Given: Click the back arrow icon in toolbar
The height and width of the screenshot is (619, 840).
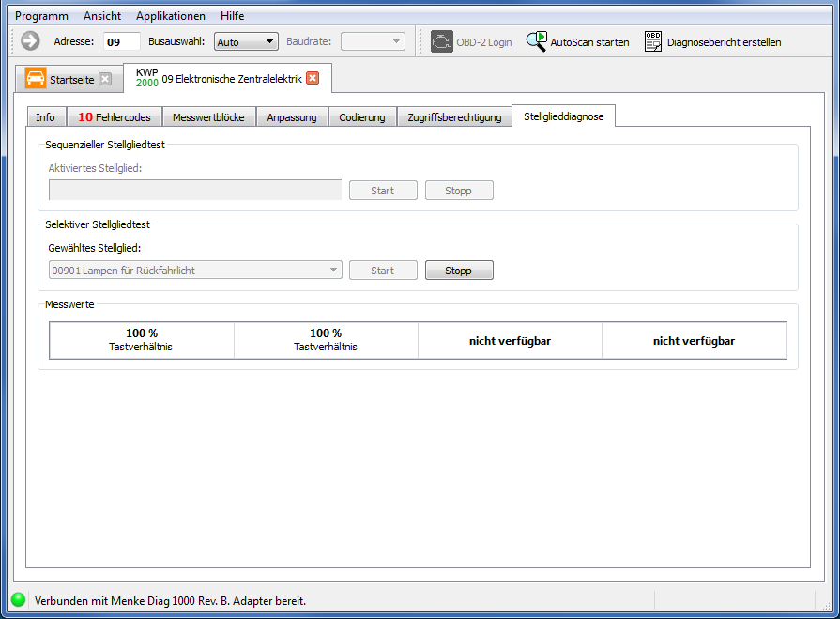Looking at the screenshot, I should pyautogui.click(x=30, y=41).
